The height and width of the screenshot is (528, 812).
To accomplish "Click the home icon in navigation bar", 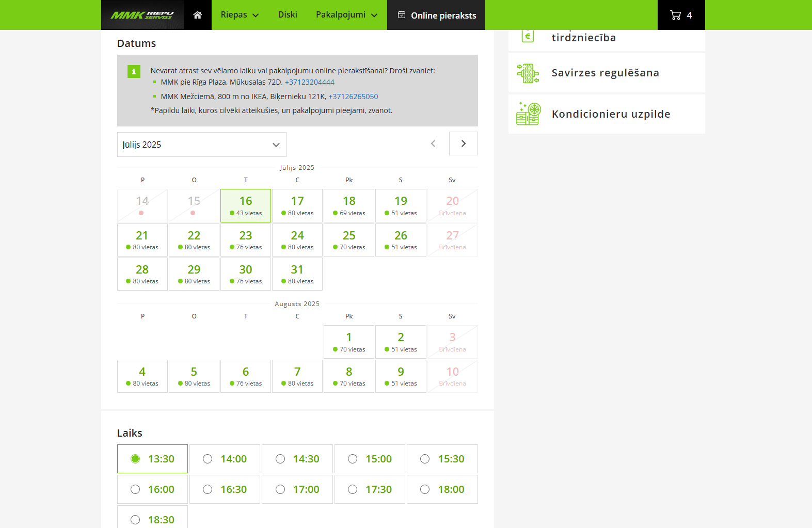I will click(197, 15).
